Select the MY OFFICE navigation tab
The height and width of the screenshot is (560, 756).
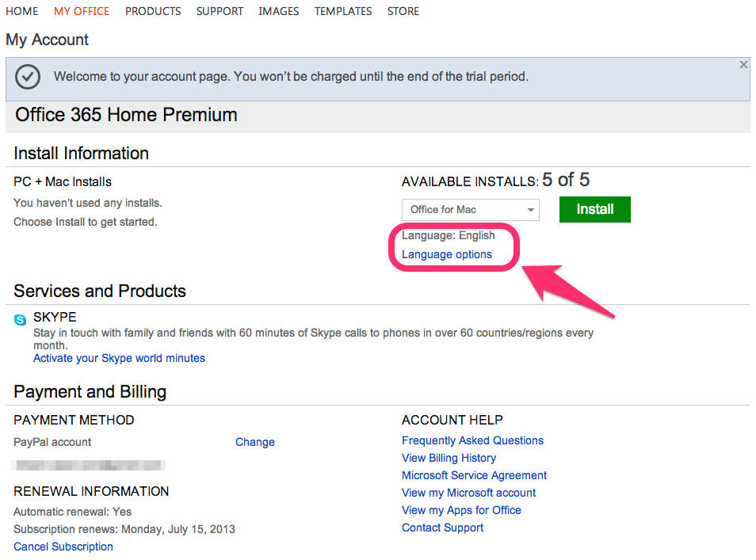[82, 11]
